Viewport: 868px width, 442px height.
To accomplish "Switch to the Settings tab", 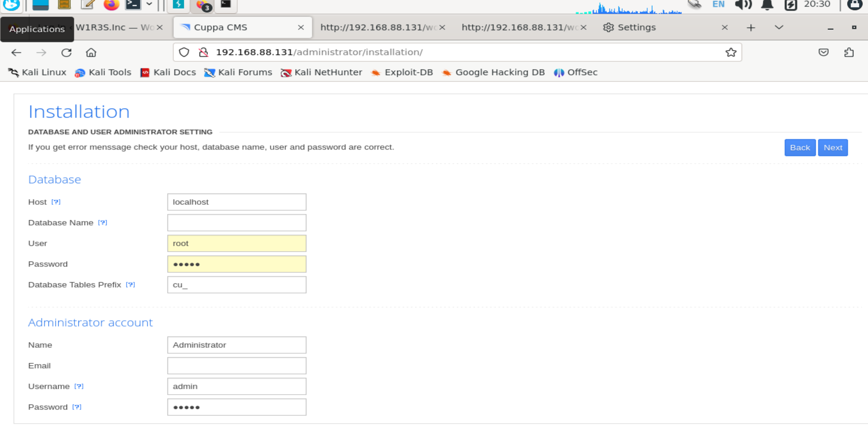I will 637,28.
